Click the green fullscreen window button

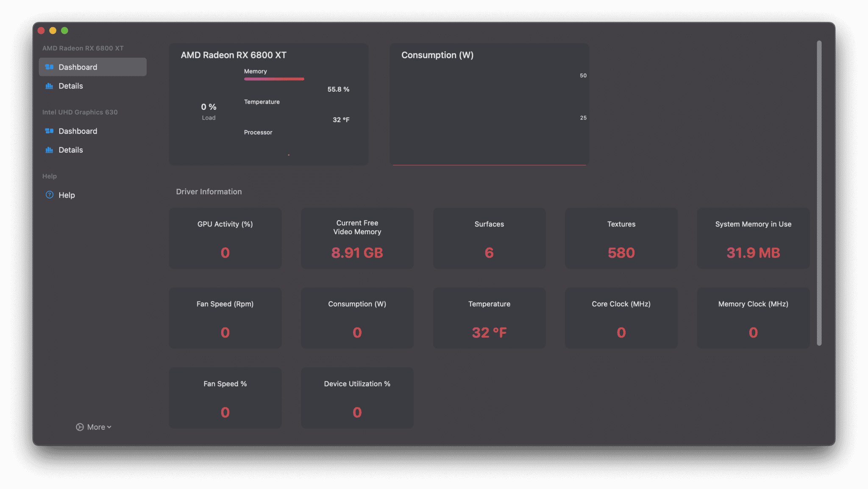point(64,31)
